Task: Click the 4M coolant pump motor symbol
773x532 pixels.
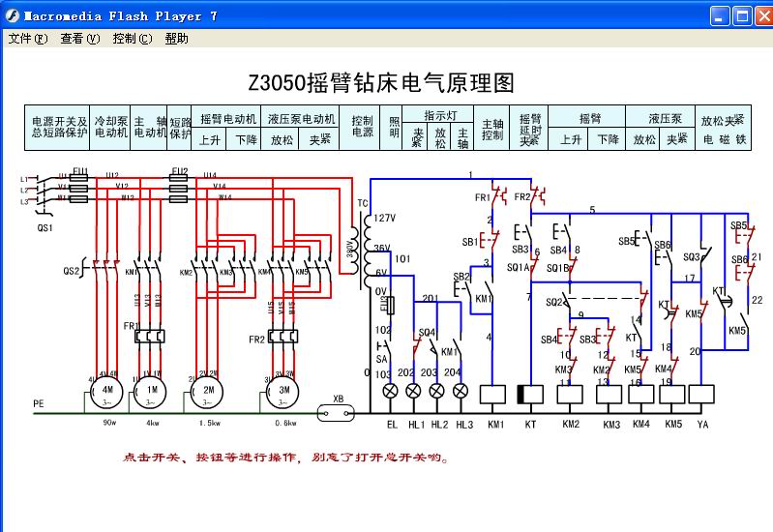Action: pyautogui.click(x=104, y=390)
